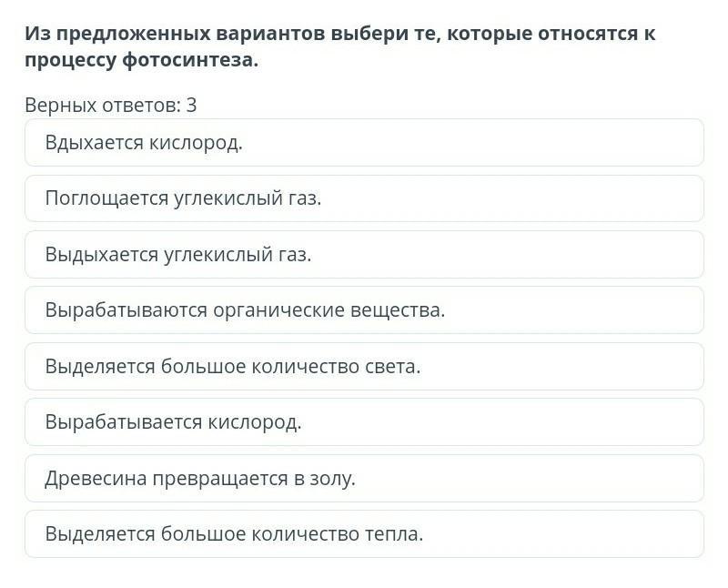The width and height of the screenshot is (728, 588).
Task: Click the number 3 in answers count
Action: point(192,106)
